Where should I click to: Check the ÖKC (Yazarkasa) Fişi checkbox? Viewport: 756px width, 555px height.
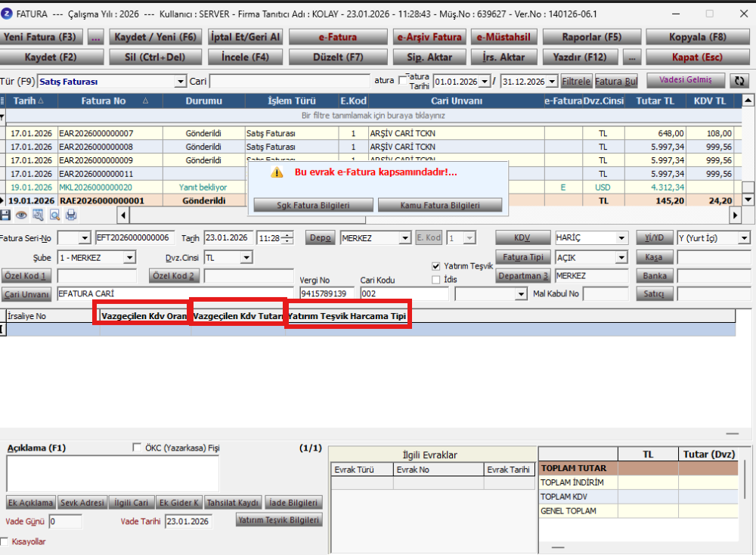click(137, 448)
